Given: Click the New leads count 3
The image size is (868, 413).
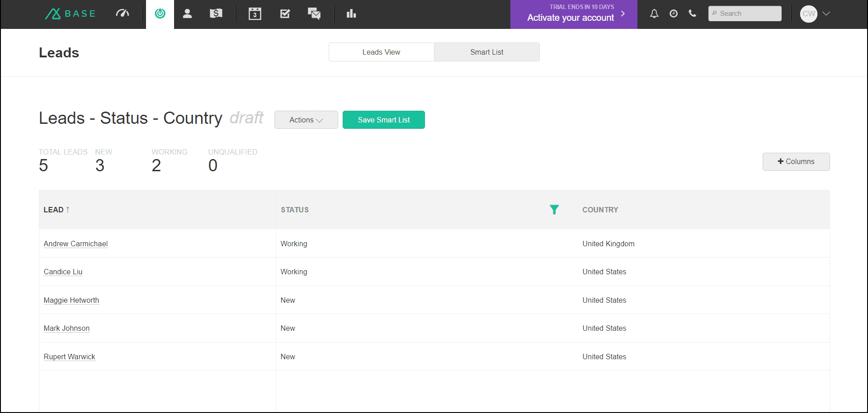Looking at the screenshot, I should point(100,165).
